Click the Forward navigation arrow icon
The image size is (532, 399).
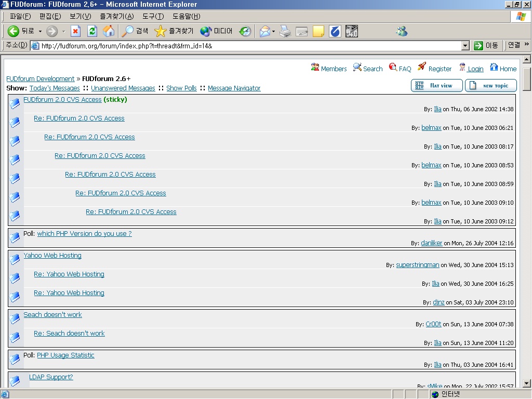[x=52, y=31]
